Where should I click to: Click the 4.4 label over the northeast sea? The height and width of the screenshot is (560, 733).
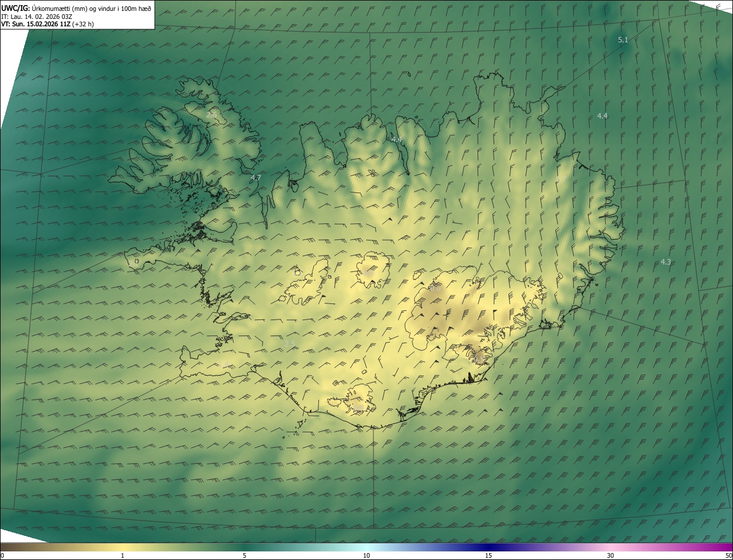click(x=602, y=116)
